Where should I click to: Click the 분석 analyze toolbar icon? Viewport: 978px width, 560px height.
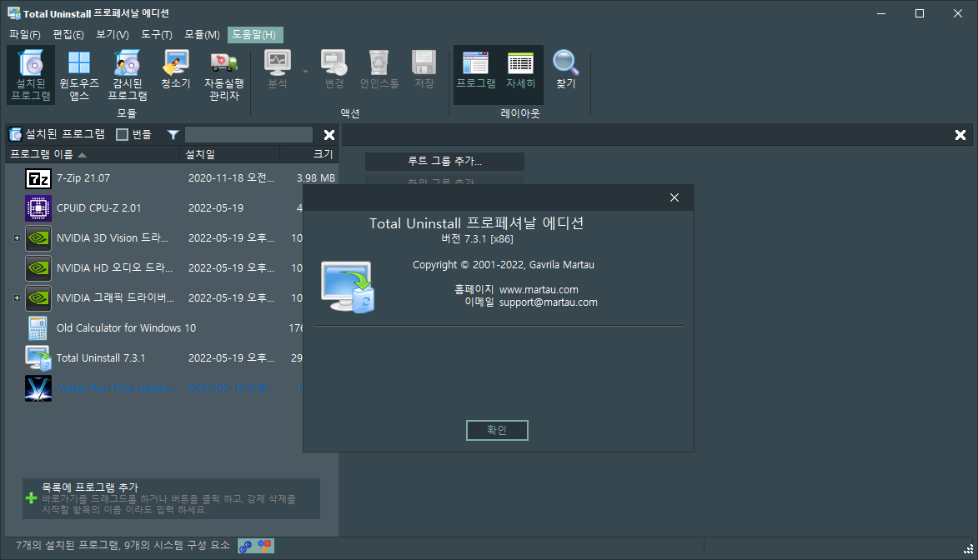pyautogui.click(x=278, y=70)
